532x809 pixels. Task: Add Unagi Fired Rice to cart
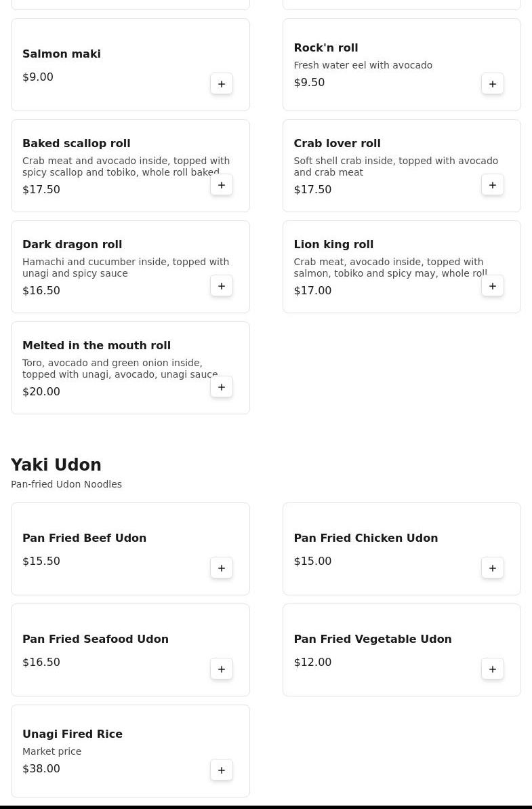222,770
